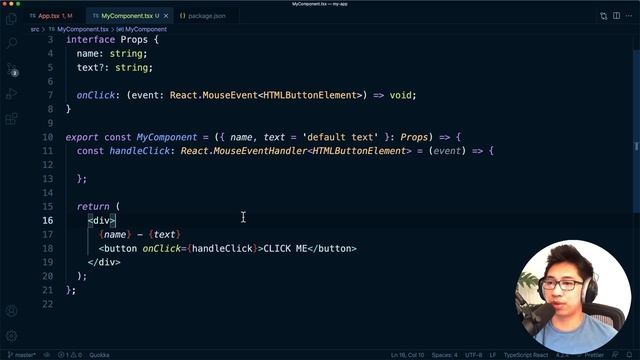Split the editor to the right
Screen dimensions: 640x360
pyautogui.click(x=616, y=16)
